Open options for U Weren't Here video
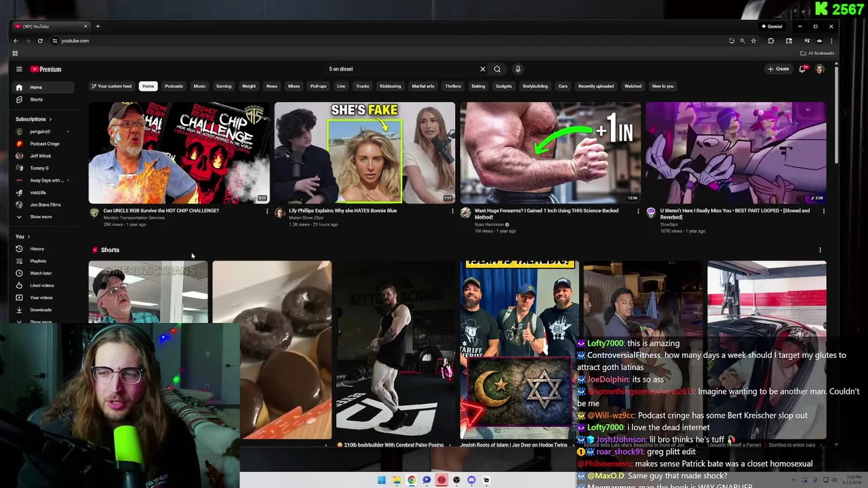Screen dimensions: 868x488 click(824, 211)
